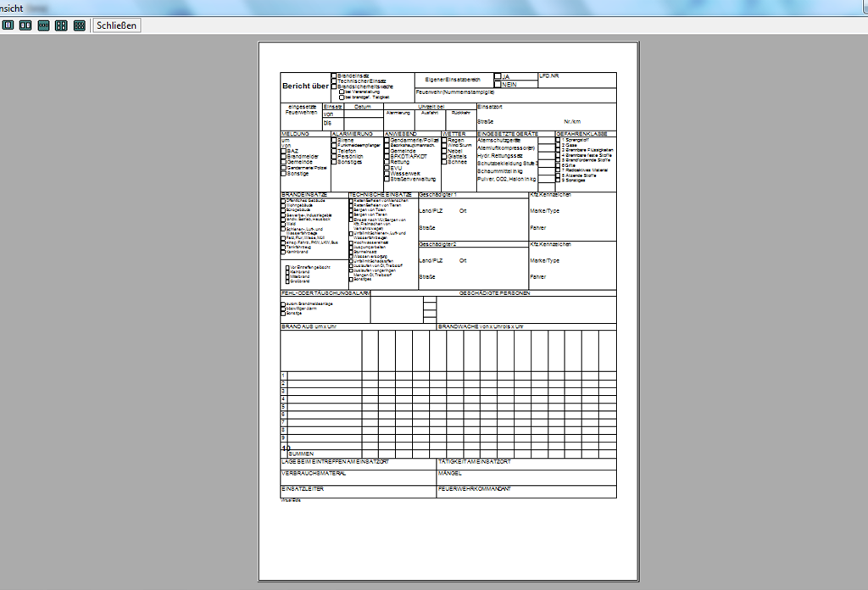This screenshot has height=590, width=868.
Task: Click the 'Geschädigter 1' label
Action: (438, 195)
